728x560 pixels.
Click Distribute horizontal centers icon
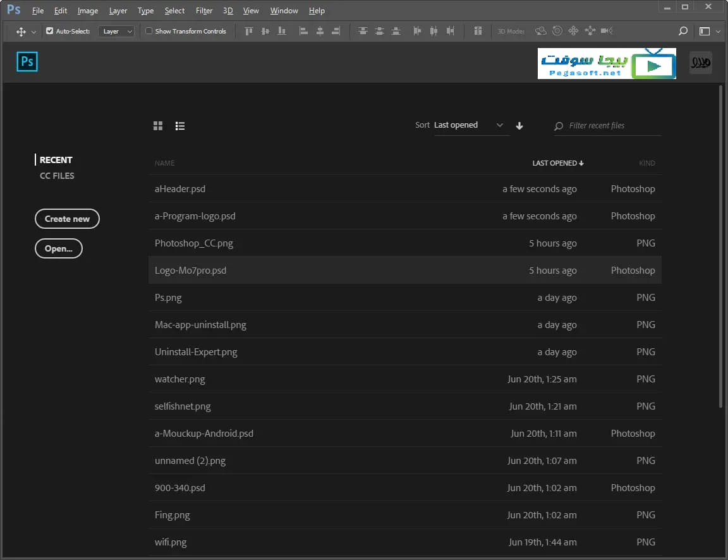click(x=434, y=31)
